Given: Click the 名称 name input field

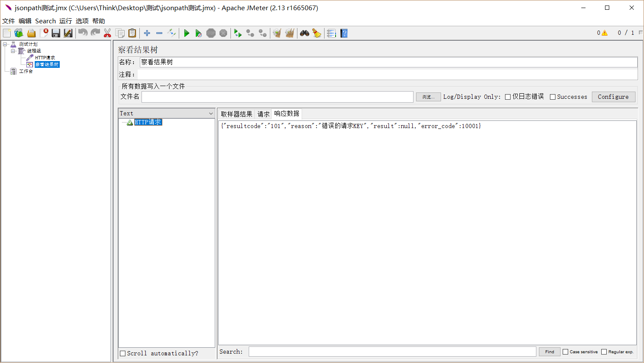Looking at the screenshot, I should point(389,62).
